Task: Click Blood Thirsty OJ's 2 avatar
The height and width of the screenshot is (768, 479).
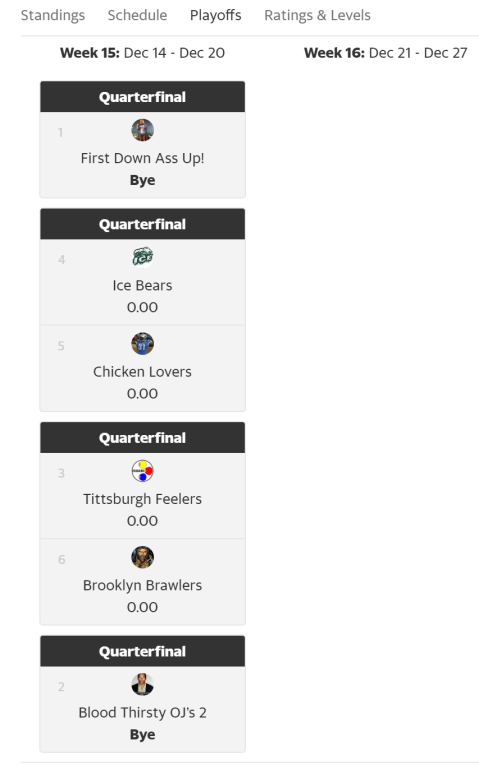Action: [143, 685]
